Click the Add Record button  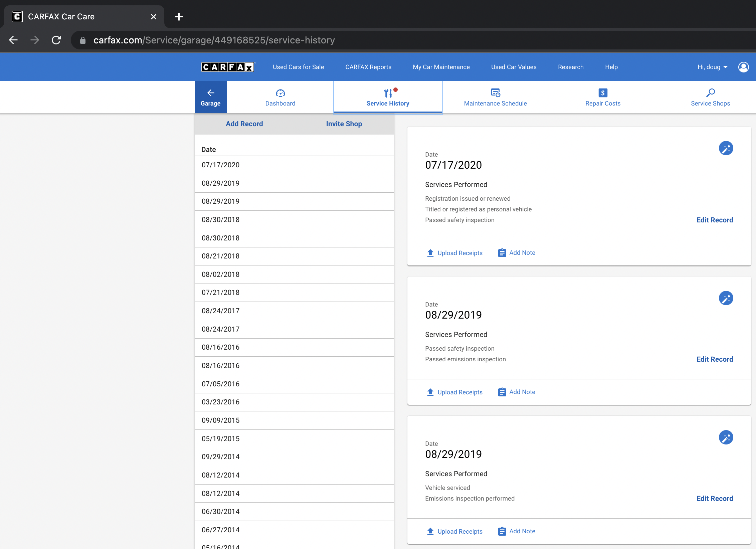click(x=244, y=124)
